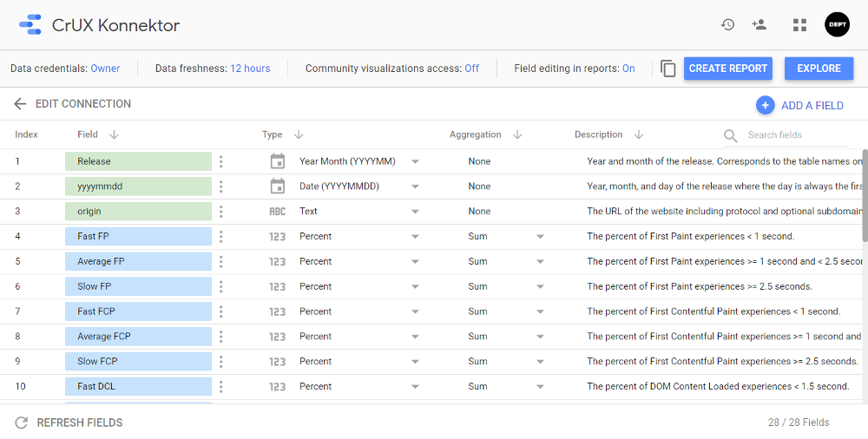Toggle community visualizations access Off link
Screen dimensions: 868x439
tap(471, 69)
